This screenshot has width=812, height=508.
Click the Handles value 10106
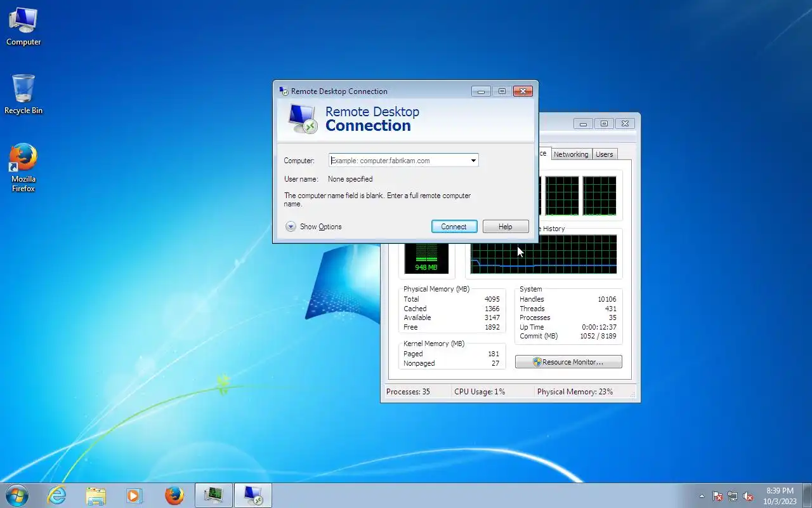tap(606, 299)
